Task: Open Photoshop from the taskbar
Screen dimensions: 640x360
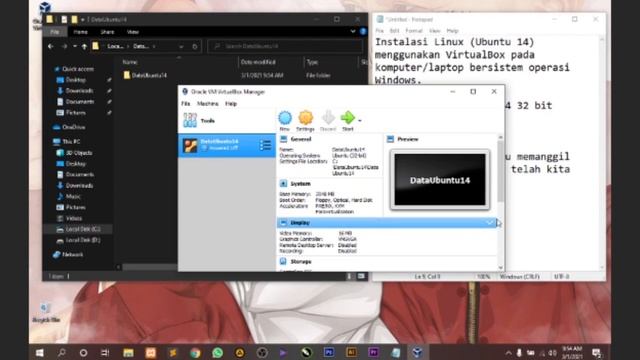Action: click(329, 353)
